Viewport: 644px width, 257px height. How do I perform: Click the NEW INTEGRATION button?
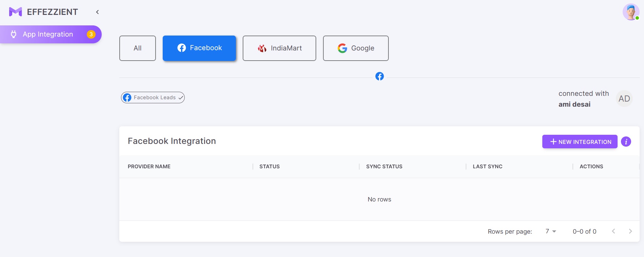click(x=580, y=142)
